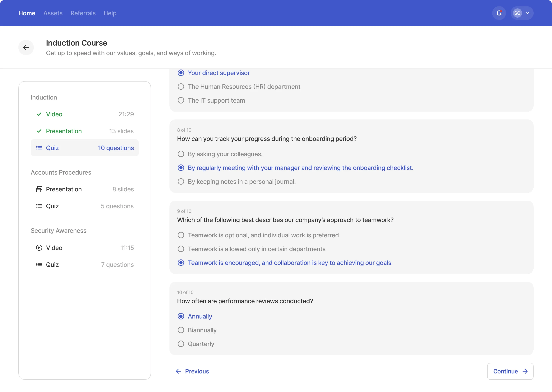Image resolution: width=552 pixels, height=392 pixels.
Task: Select the Quarterly answer option
Action: pyautogui.click(x=181, y=344)
